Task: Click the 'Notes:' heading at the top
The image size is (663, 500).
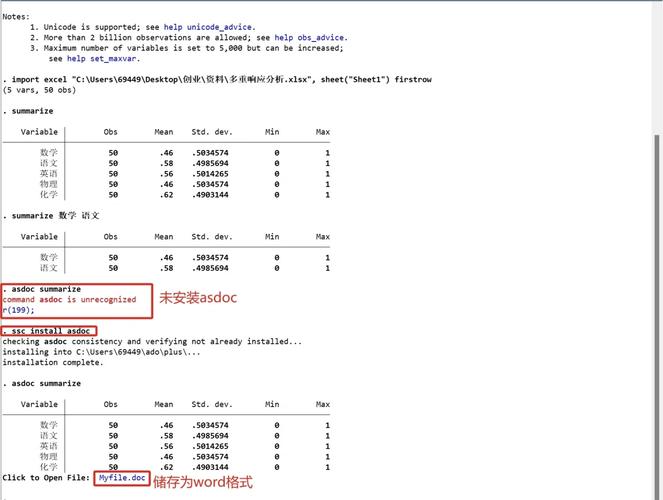Action: 16,16
